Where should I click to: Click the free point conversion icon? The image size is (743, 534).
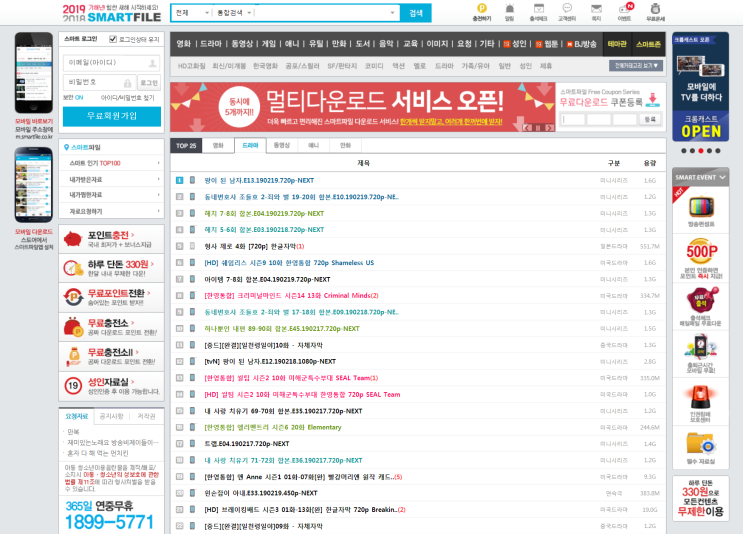[73, 297]
